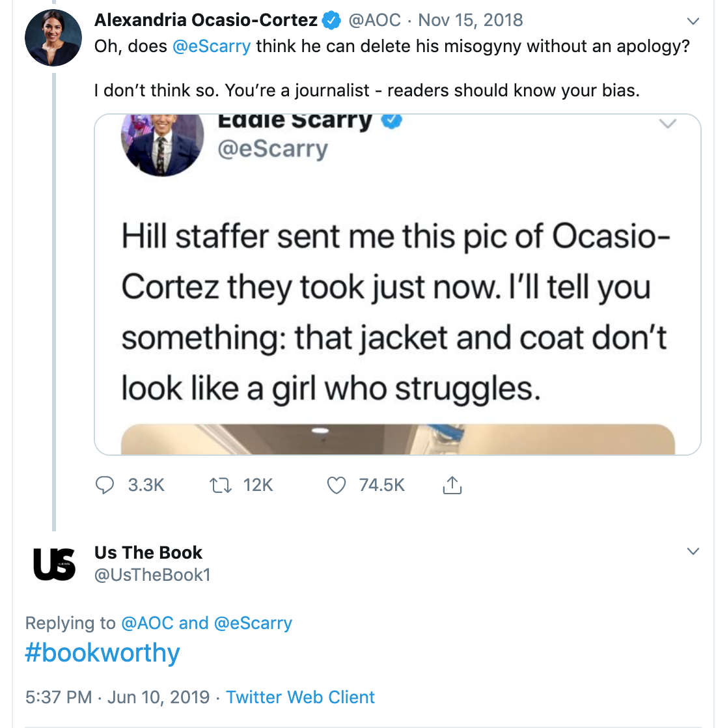This screenshot has width=716, height=728.
Task: Click the Nov 15, 2018 timestamp
Action: [x=471, y=20]
